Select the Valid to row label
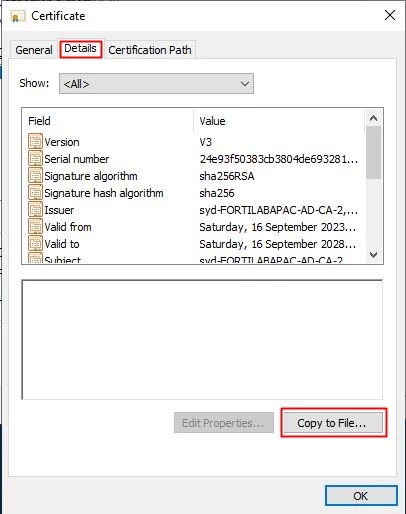The width and height of the screenshot is (406, 514). pyautogui.click(x=62, y=244)
